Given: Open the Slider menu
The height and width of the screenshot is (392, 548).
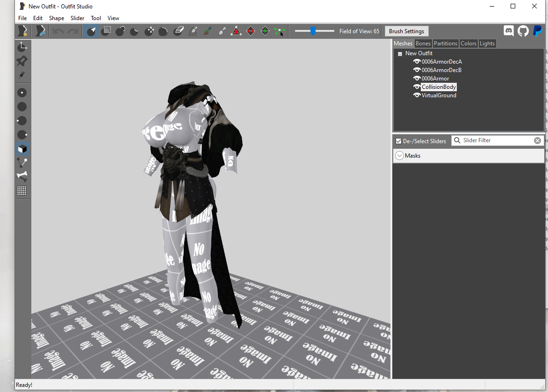Looking at the screenshot, I should (77, 18).
